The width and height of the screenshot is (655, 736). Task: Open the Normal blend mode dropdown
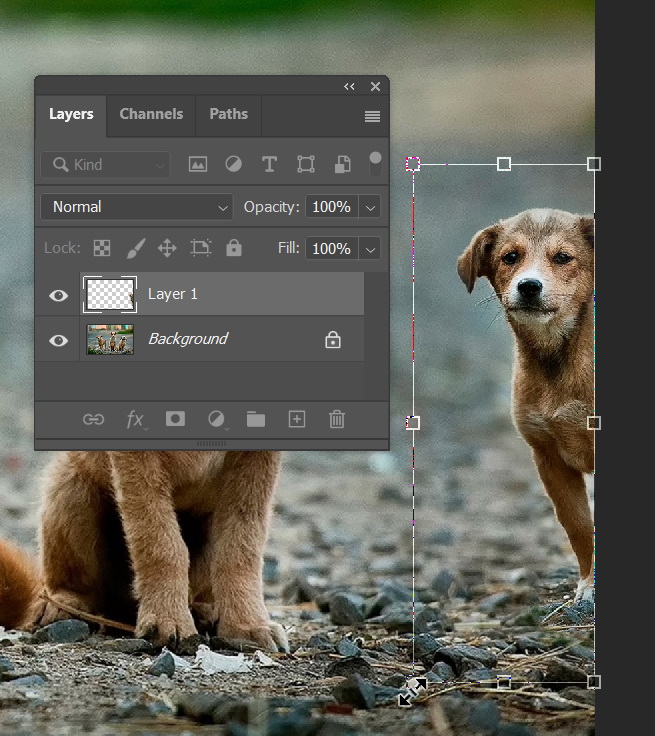(137, 207)
